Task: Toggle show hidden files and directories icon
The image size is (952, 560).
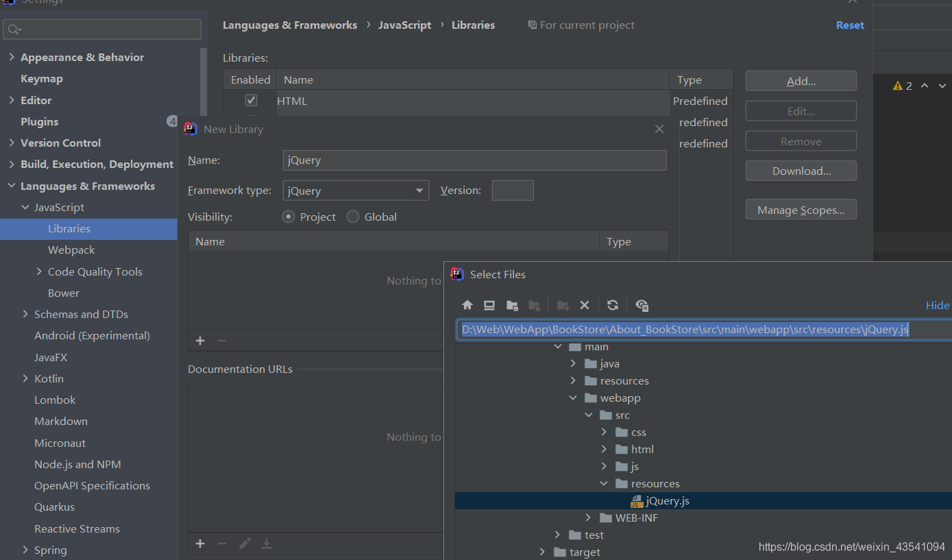Action: click(642, 305)
